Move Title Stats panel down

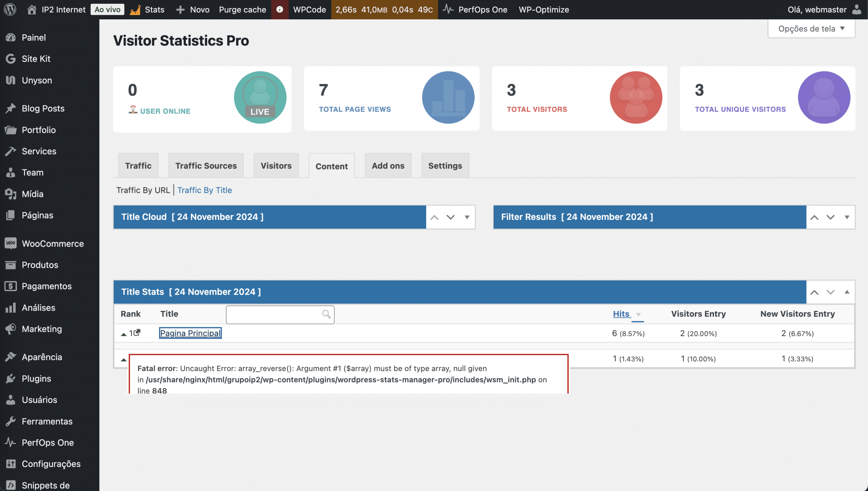point(830,292)
